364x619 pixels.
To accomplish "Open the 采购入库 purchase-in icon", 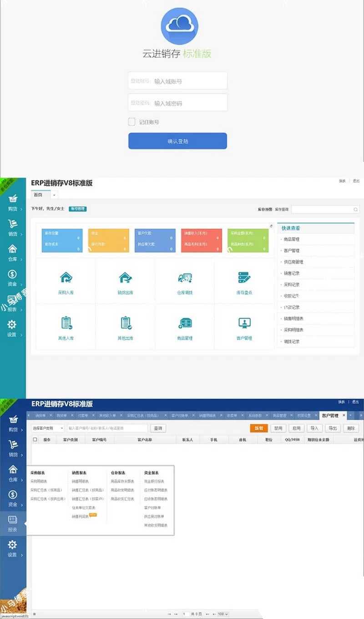I will [66, 277].
